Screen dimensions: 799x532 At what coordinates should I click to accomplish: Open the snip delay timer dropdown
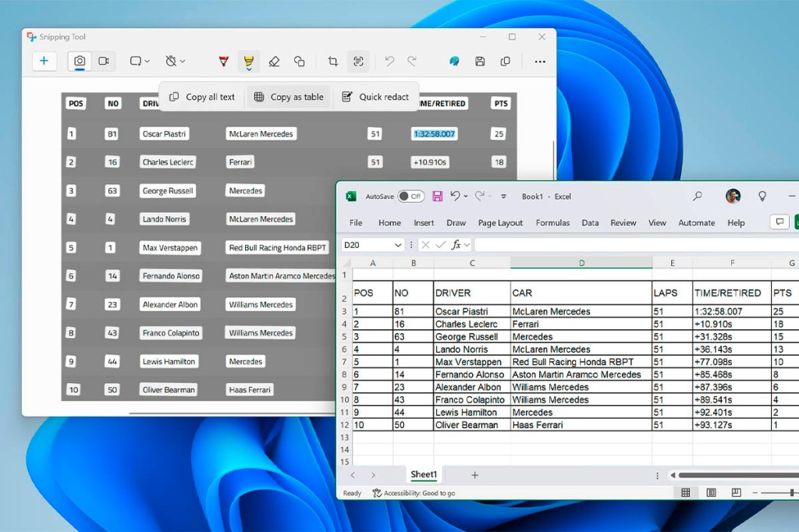click(175, 61)
